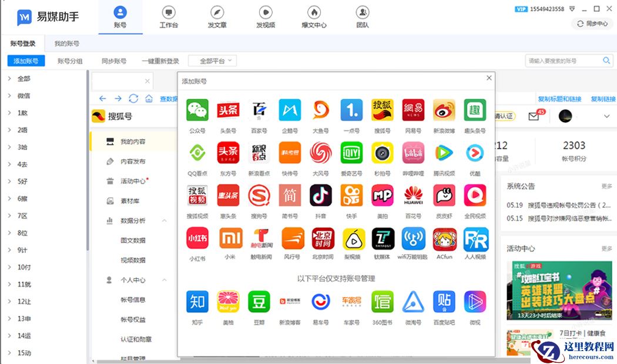Choose the 头条号 platform icon
This screenshot has width=617, height=364.
[x=228, y=110]
